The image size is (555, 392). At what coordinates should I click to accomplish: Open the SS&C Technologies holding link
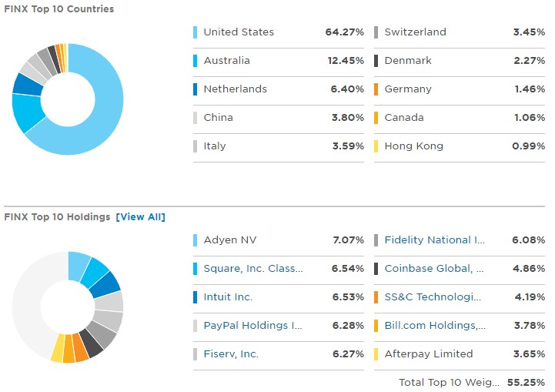[433, 297]
